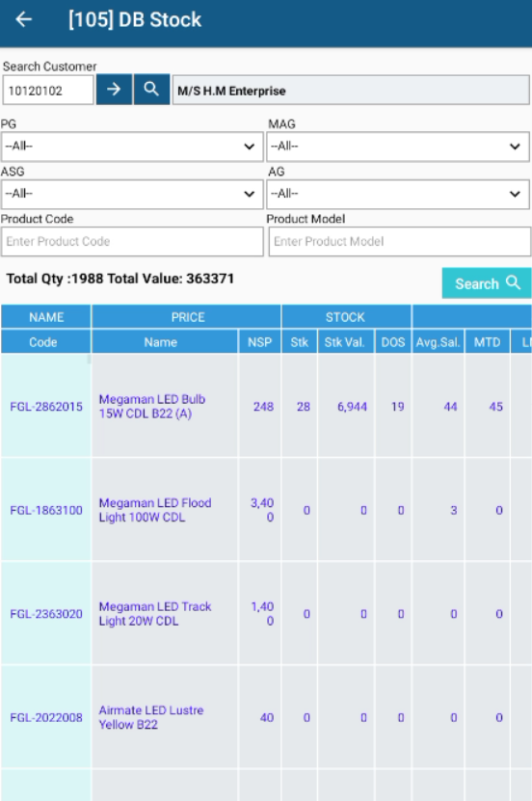Viewport: 532px width, 801px height.
Task: Click the Avg.Sal. column header
Action: (439, 342)
